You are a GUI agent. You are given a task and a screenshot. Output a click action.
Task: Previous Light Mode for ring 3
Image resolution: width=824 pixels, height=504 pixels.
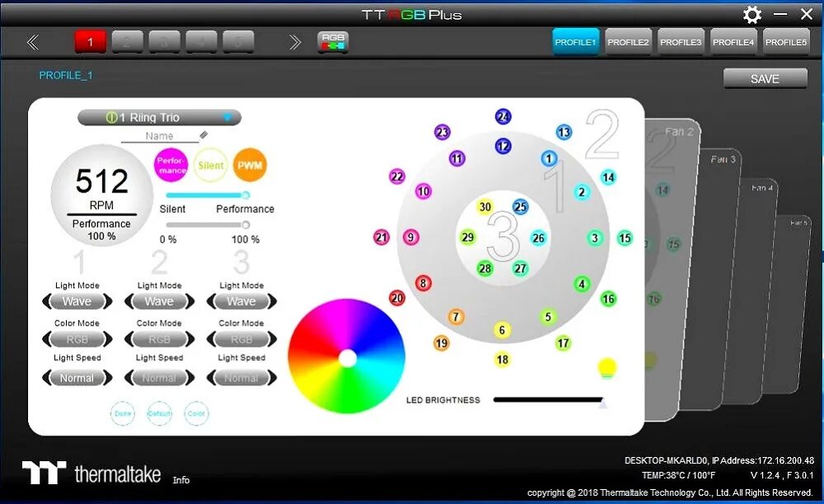[211, 302]
